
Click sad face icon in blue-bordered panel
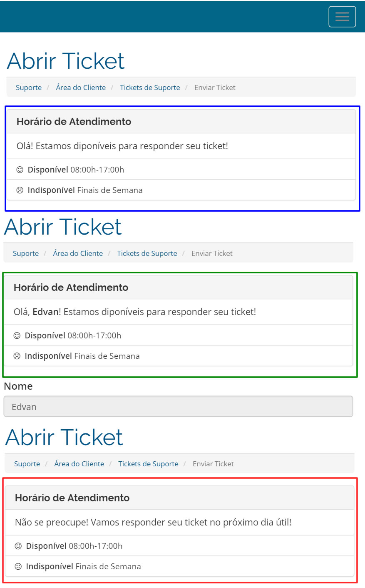click(x=20, y=190)
